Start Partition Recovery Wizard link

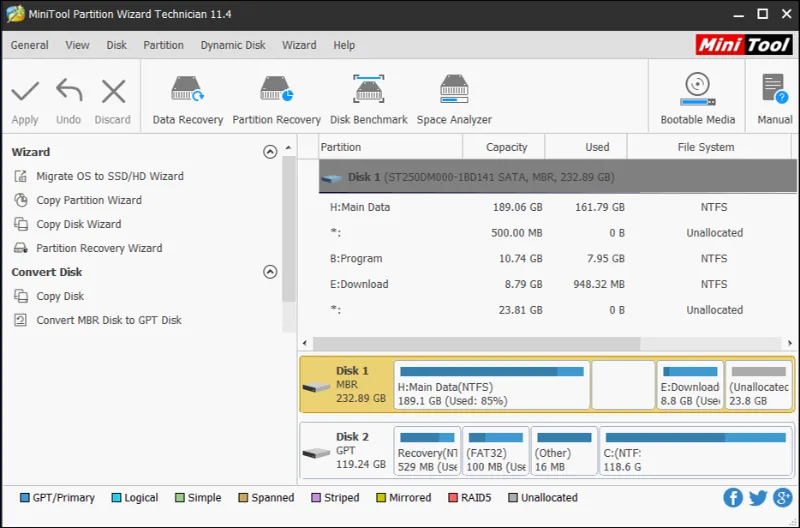[x=99, y=248]
